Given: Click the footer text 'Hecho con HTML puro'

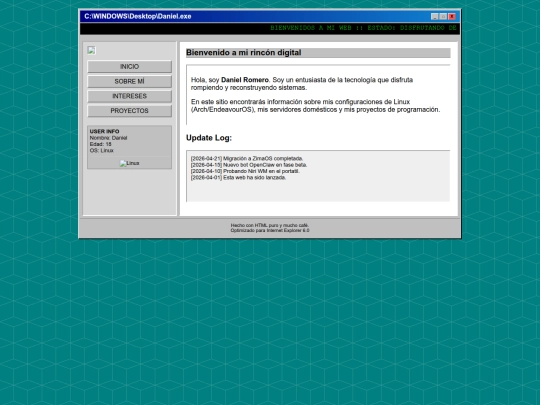Looking at the screenshot, I should (270, 225).
